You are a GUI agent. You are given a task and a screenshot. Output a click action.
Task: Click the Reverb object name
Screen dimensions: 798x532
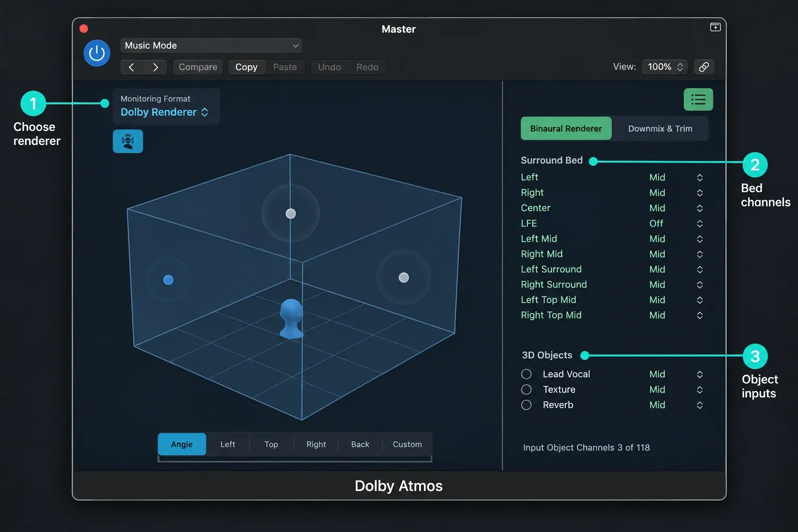[x=558, y=405]
